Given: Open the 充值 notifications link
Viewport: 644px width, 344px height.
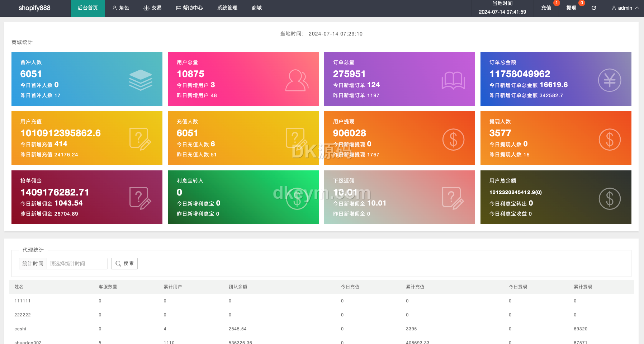Looking at the screenshot, I should pos(546,8).
